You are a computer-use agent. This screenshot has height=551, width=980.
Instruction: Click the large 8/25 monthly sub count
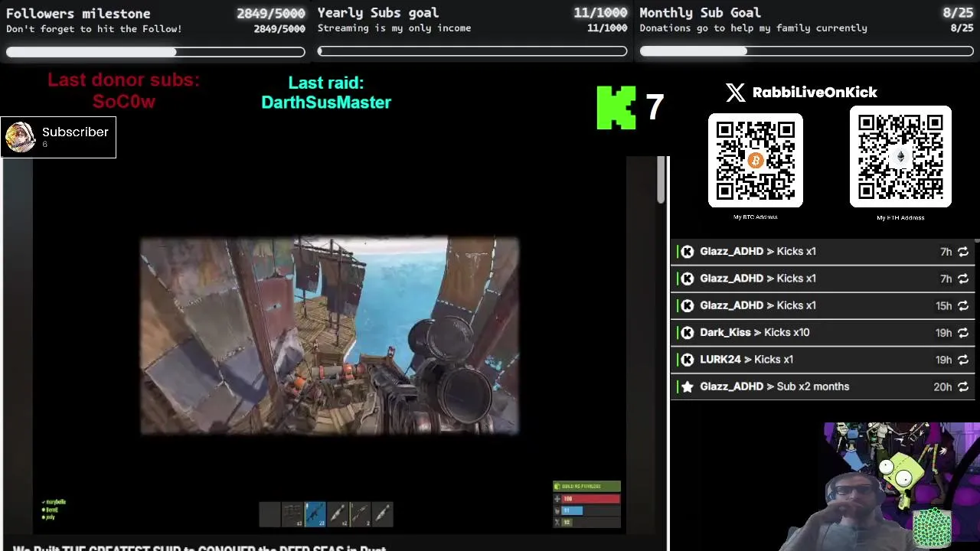click(x=957, y=13)
